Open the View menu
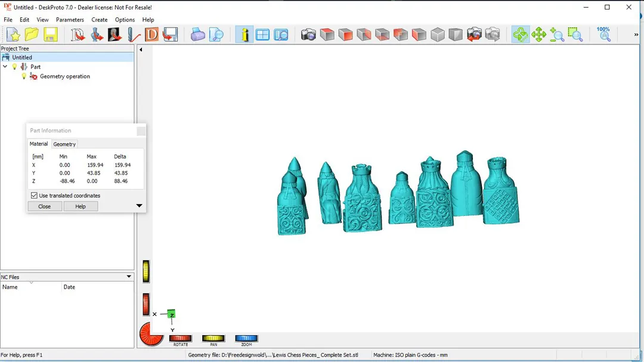The height and width of the screenshot is (362, 644). click(x=42, y=20)
